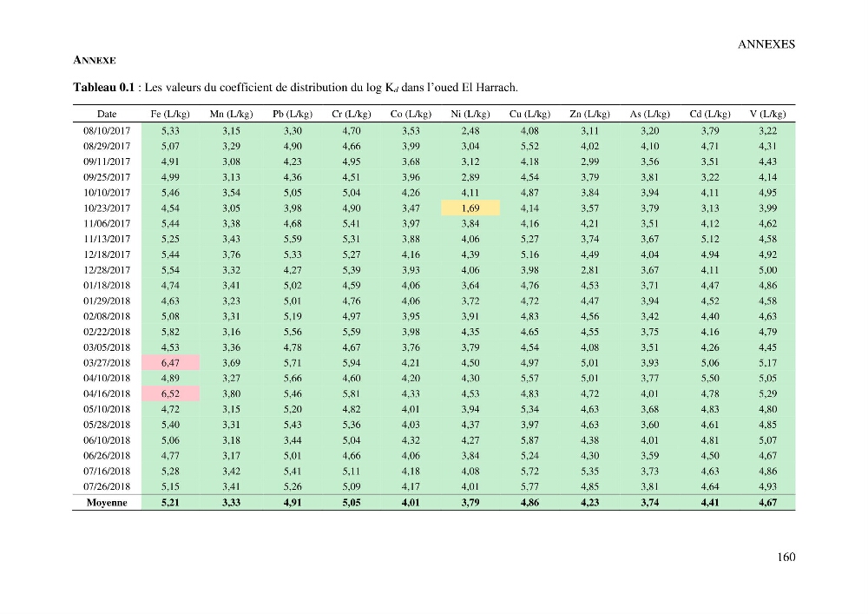Select the Cr value "5,94" for 03/27/2018
This screenshot has width=868, height=614.
point(352,363)
